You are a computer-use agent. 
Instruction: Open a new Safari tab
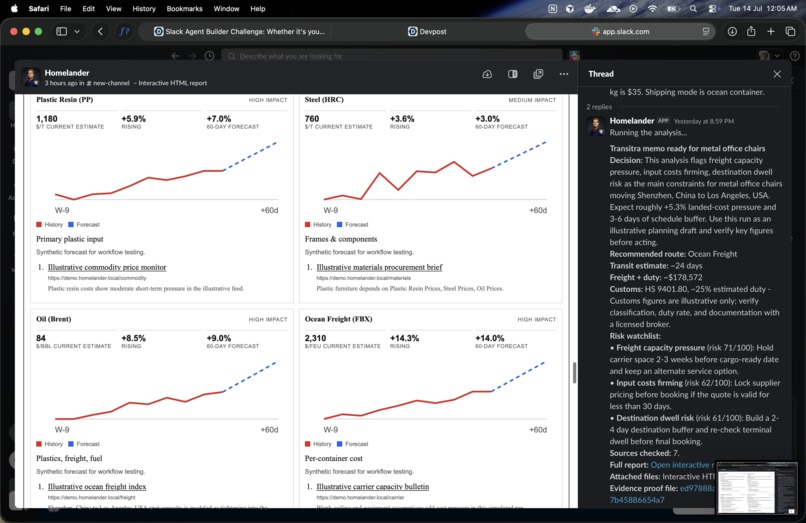point(771,31)
